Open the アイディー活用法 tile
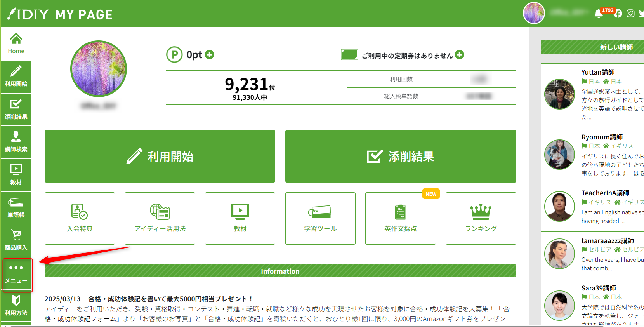The height and width of the screenshot is (327, 644). tap(160, 218)
